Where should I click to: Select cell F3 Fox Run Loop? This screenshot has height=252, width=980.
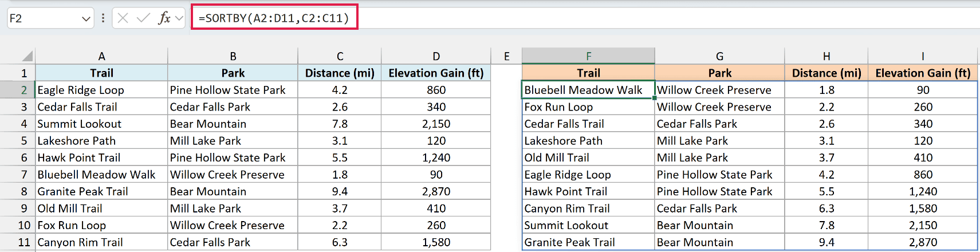click(588, 107)
